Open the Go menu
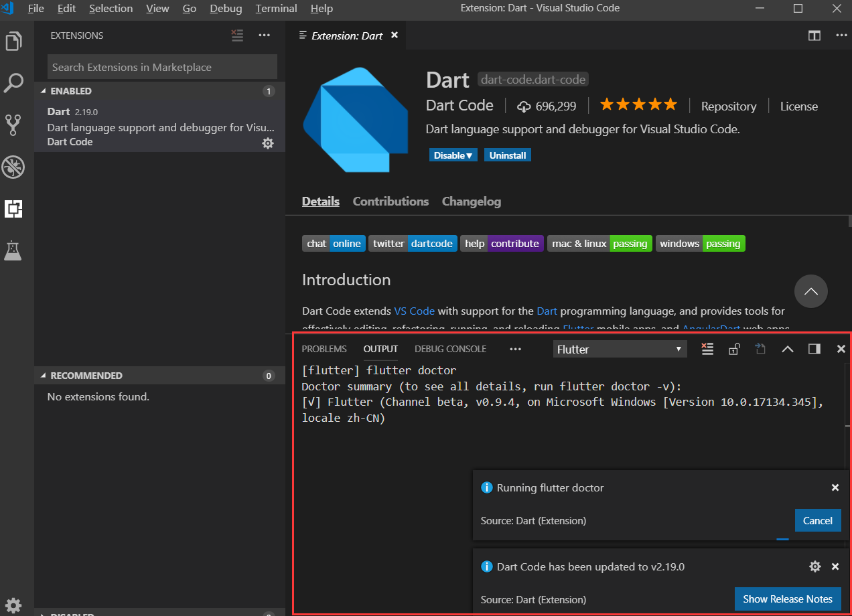 point(190,9)
